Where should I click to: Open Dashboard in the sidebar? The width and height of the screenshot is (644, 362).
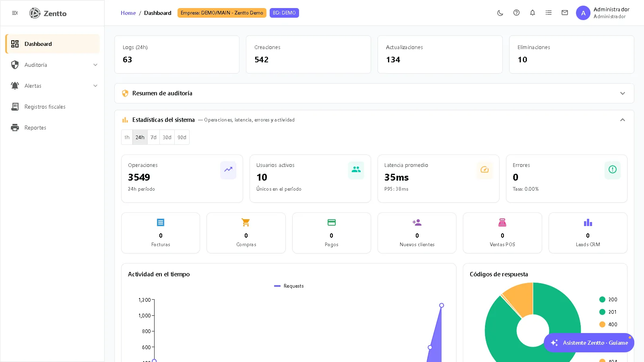click(52, 44)
